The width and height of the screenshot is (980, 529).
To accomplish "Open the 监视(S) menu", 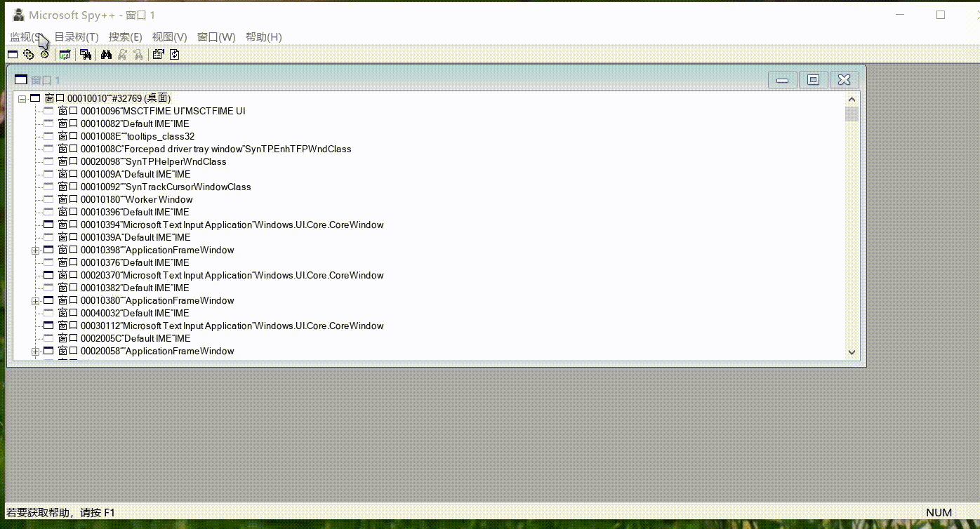I will [x=27, y=36].
